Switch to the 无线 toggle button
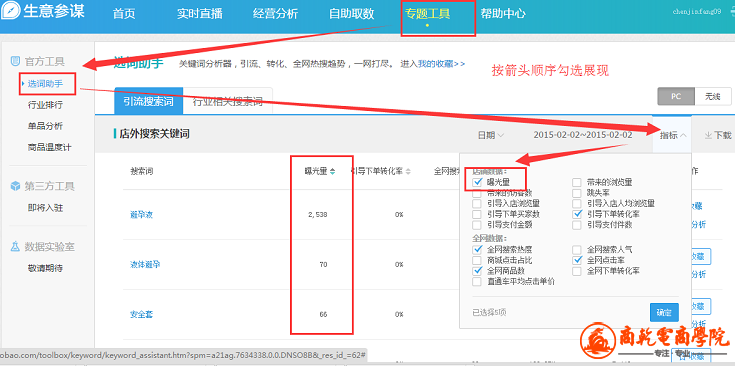 tap(712, 97)
